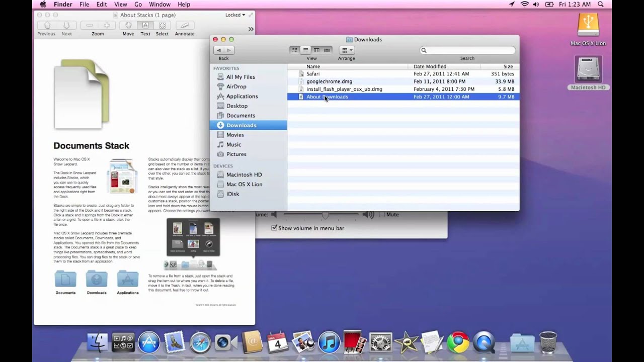
Task: Launch Safari compass icon in the Dock
Action: (200, 342)
